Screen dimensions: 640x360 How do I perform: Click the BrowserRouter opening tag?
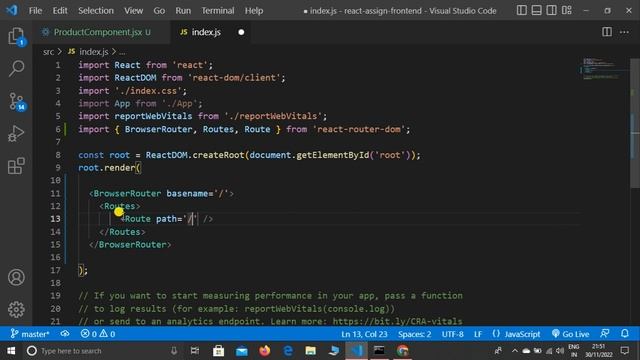point(161,193)
